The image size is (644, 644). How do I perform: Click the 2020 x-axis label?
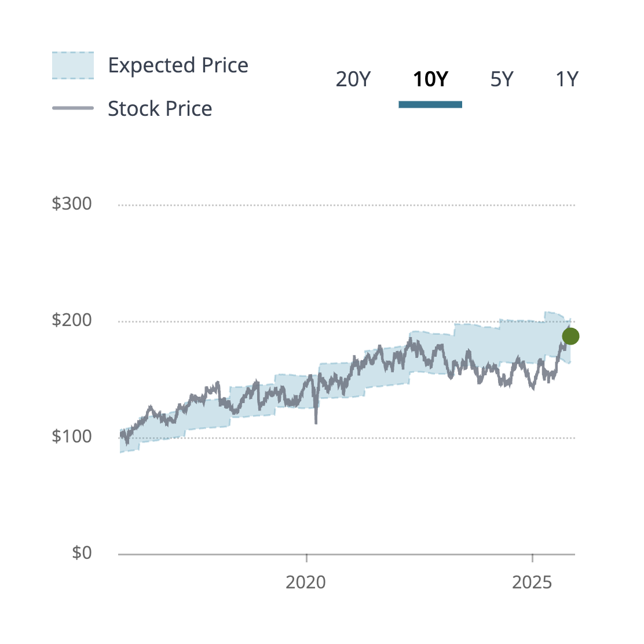(307, 582)
